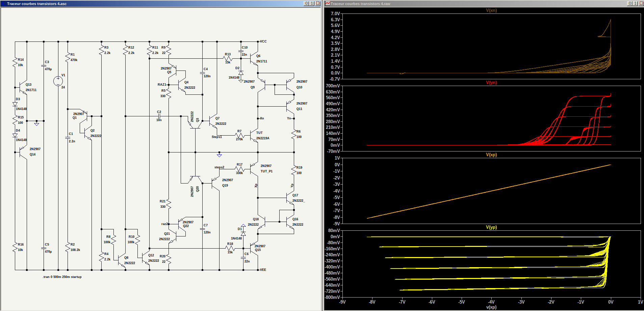Screen dimensions: 644x311
Task: Click the 2.2n value of capacitor C1
Action: coord(72,141)
